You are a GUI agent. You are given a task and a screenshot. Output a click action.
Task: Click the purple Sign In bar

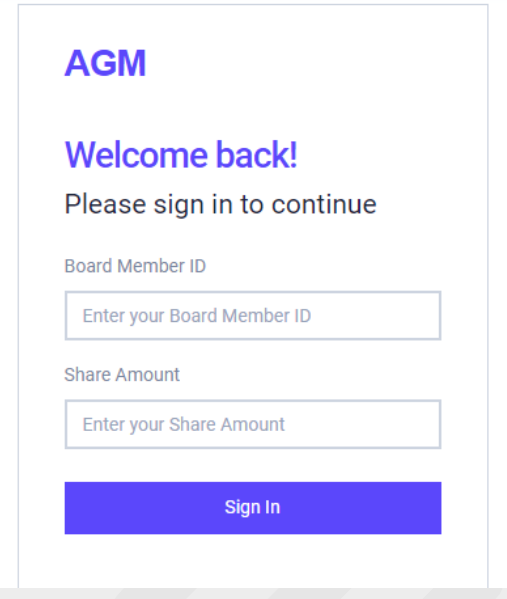[253, 508]
